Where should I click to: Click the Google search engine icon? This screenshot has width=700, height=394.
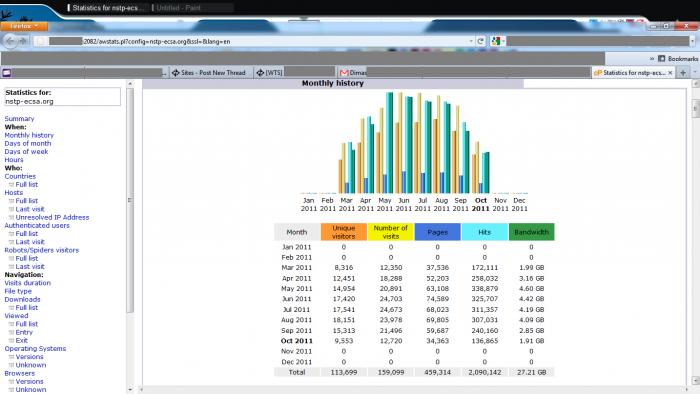pyautogui.click(x=496, y=41)
